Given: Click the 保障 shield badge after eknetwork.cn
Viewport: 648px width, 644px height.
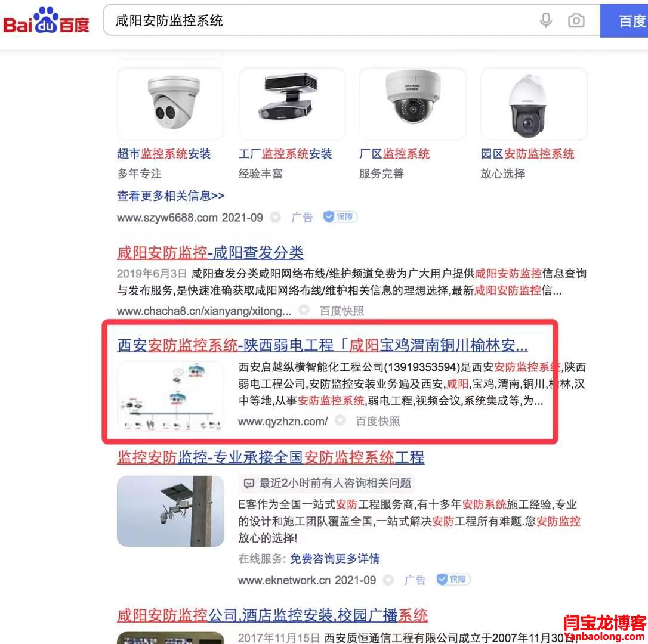Looking at the screenshot, I should (x=453, y=580).
